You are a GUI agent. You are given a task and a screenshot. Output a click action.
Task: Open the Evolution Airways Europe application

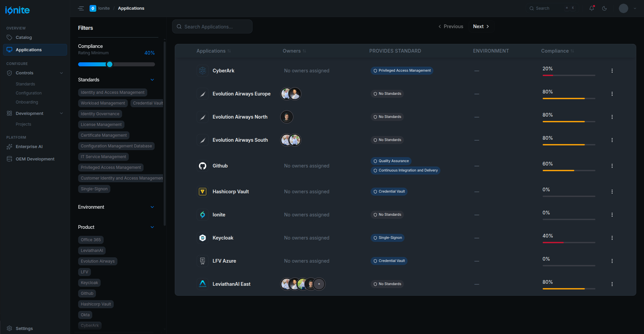click(x=241, y=94)
